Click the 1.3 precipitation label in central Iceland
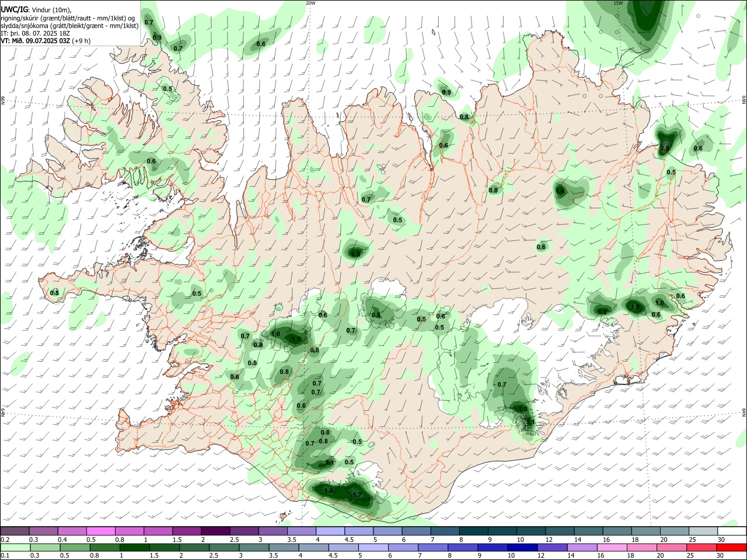This screenshot has width=747, height=560. click(x=356, y=254)
